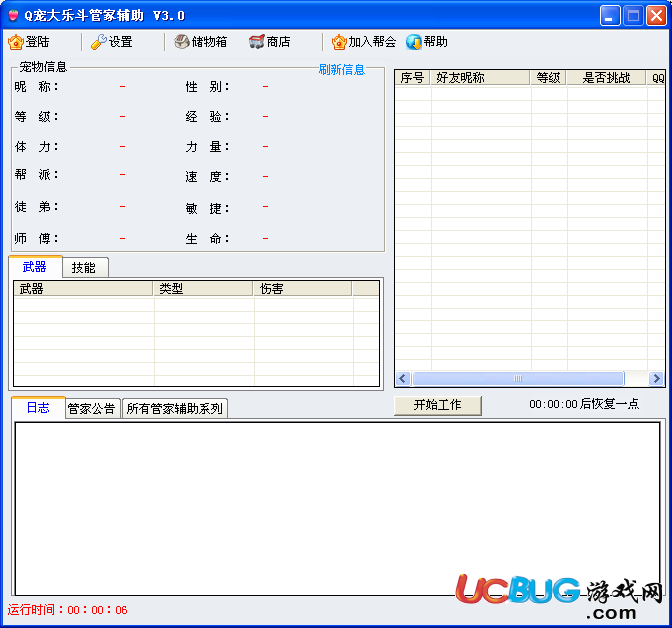
Task: Click the 刷新信息 refresh info link
Action: point(341,70)
